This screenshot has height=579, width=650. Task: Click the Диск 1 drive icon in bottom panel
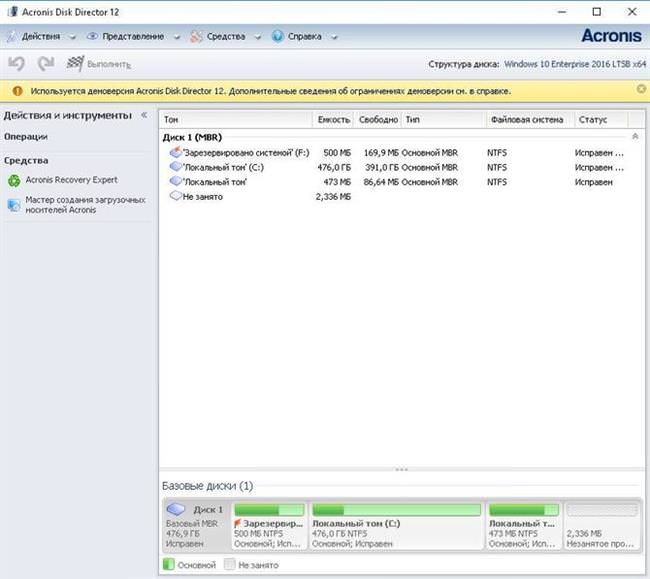[x=176, y=509]
